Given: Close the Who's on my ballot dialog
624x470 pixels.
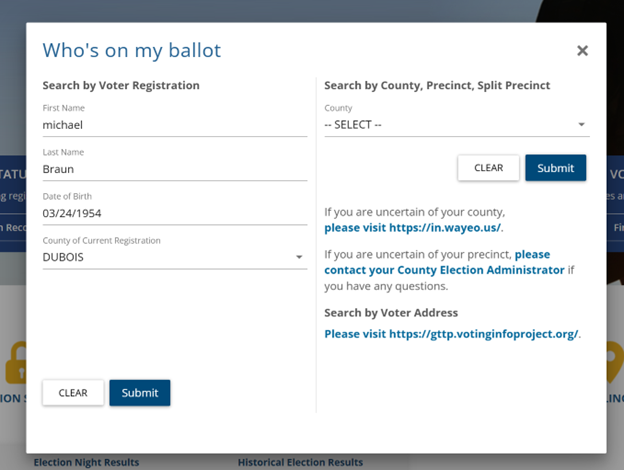Looking at the screenshot, I should pos(582,51).
